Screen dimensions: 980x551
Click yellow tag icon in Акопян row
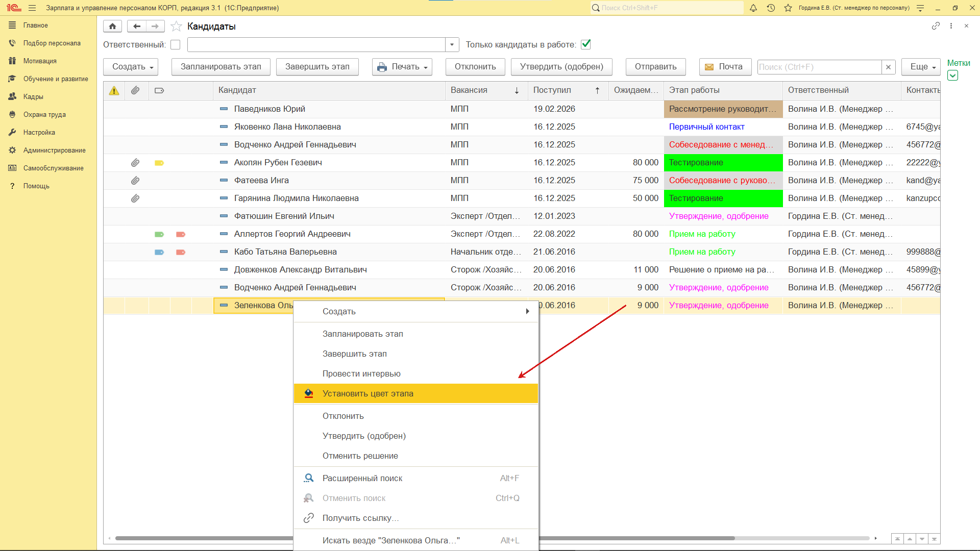pyautogui.click(x=159, y=163)
